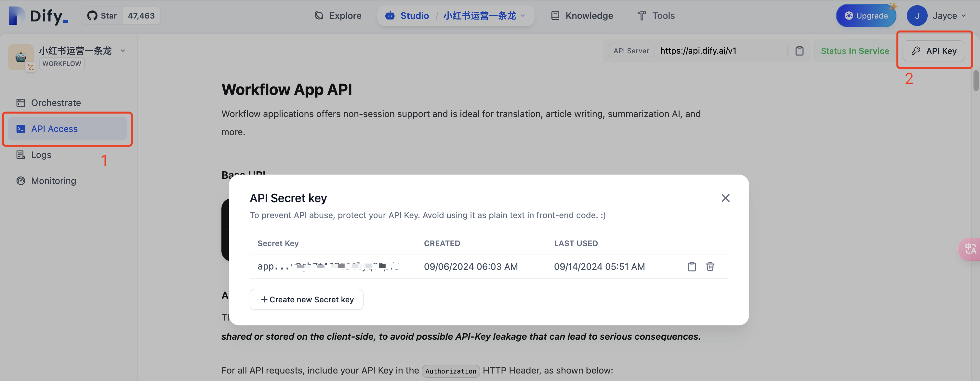Viewport: 980px width, 381px height.
Task: Click the Workflow App API heading
Action: pyautogui.click(x=286, y=89)
